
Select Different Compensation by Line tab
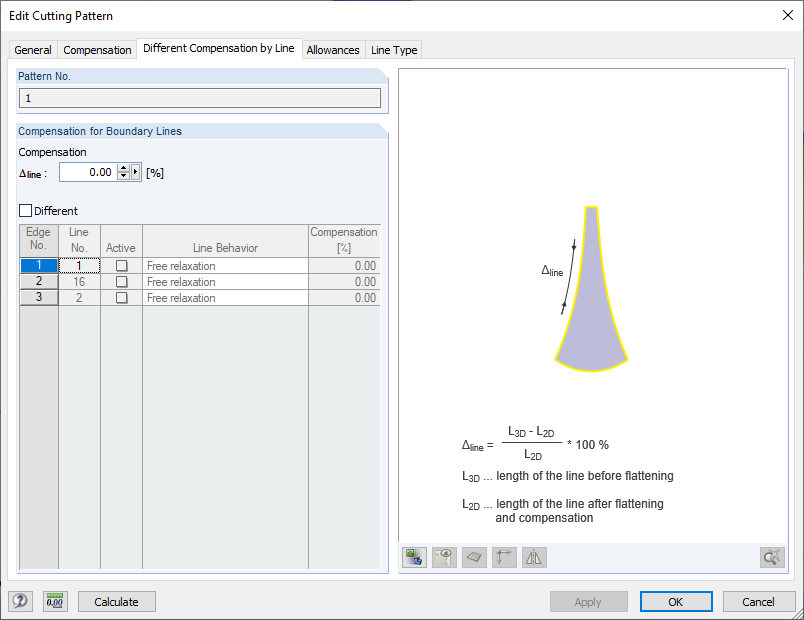[219, 48]
